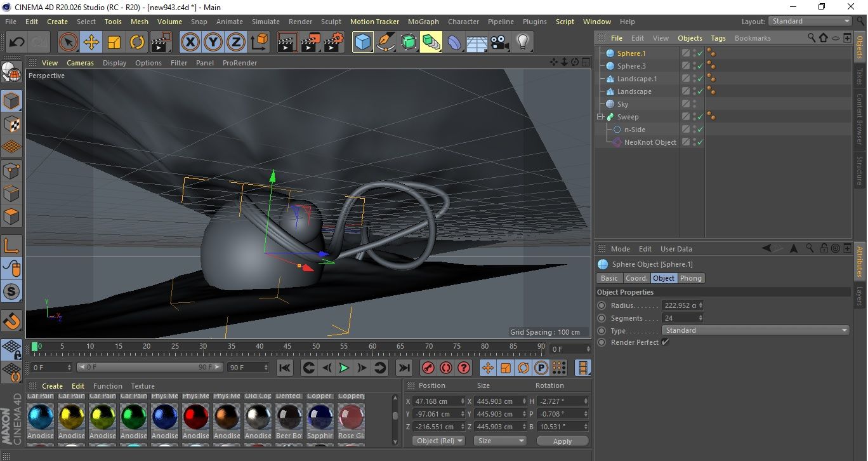Activate the Move tool
Viewport: 868px width, 461px height.
click(91, 43)
